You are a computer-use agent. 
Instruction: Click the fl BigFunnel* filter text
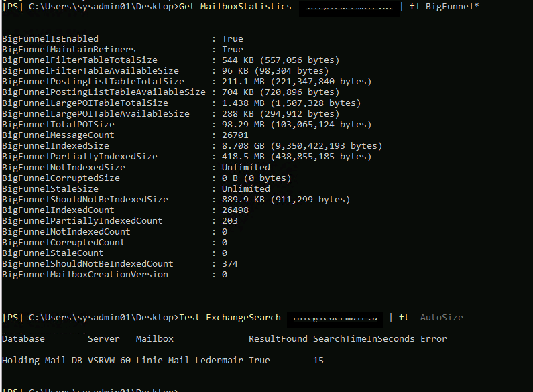pyautogui.click(x=445, y=7)
